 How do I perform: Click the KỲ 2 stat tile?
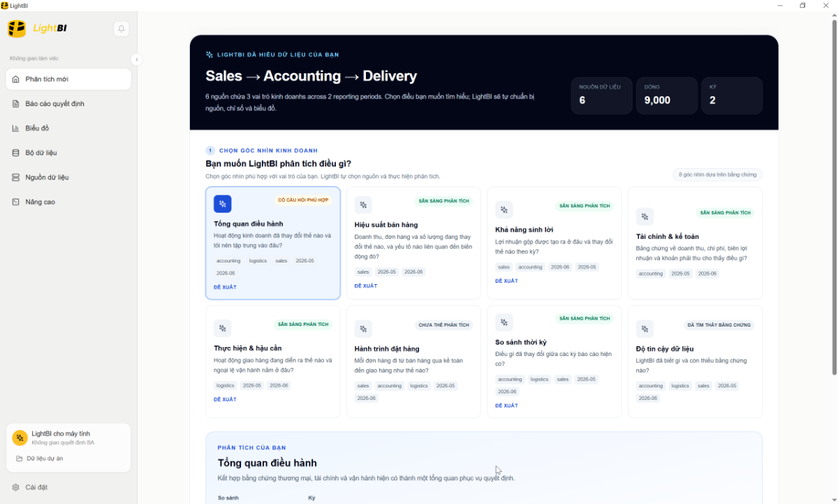coord(732,96)
